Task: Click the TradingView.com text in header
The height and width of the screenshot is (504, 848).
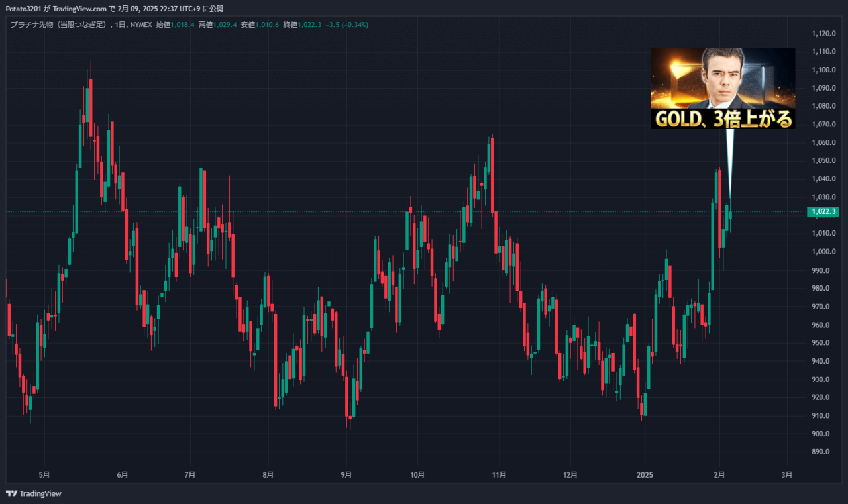Action: pyautogui.click(x=79, y=9)
